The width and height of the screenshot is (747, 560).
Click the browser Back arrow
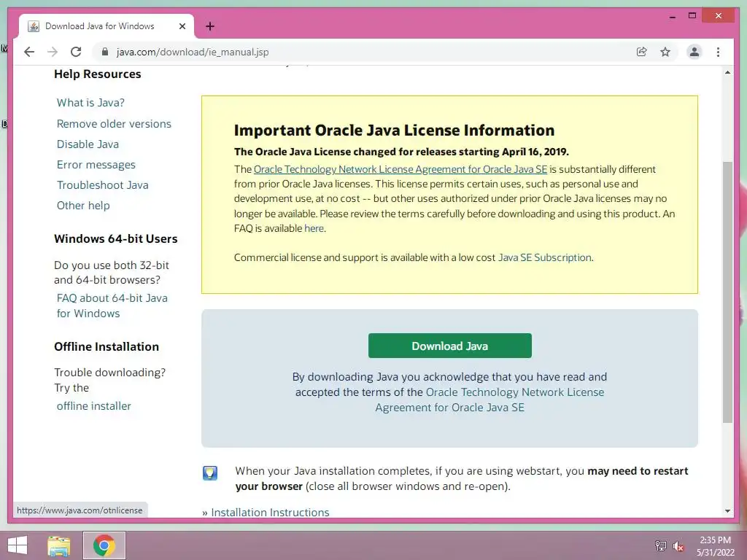[29, 52]
